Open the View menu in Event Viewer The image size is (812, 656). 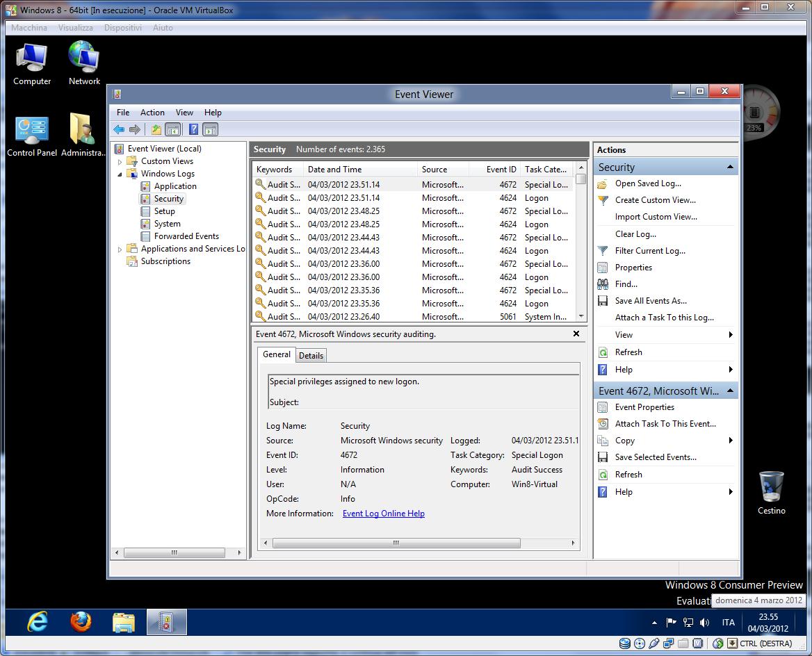184,113
